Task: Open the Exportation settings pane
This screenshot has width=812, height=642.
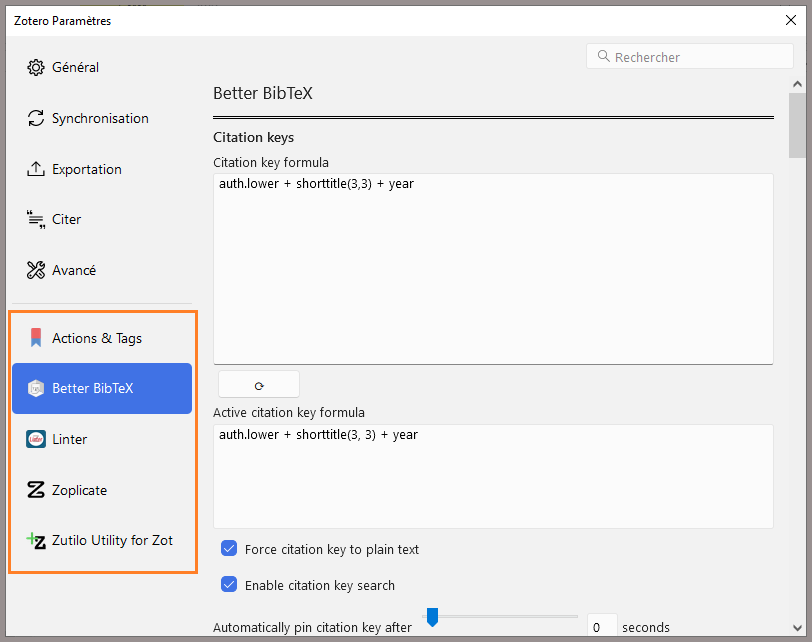Action: tap(102, 169)
